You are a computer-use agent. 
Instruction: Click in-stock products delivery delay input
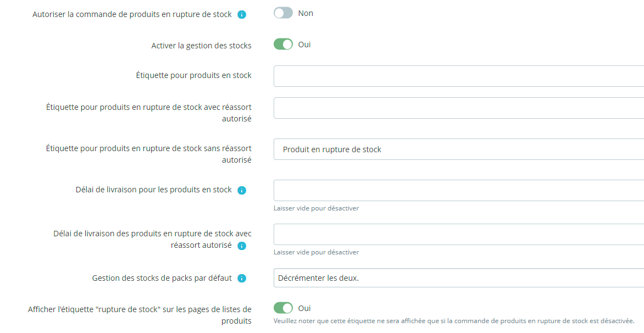pyautogui.click(x=458, y=190)
